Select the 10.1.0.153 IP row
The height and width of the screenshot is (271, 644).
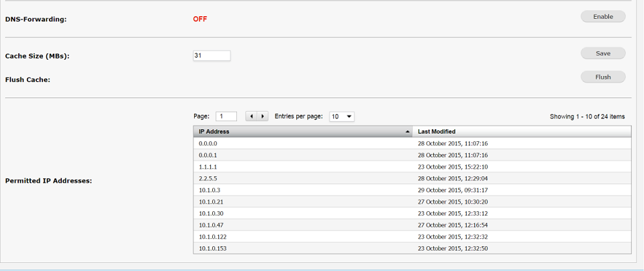(x=412, y=248)
